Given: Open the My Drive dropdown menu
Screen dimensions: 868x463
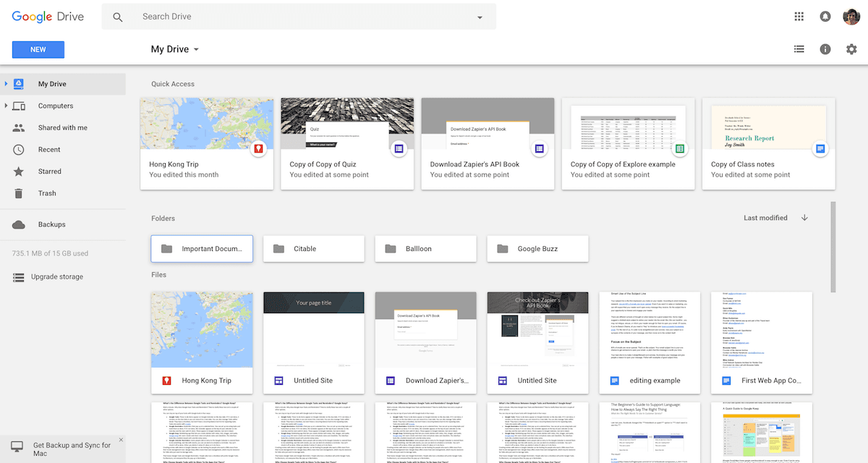Looking at the screenshot, I should 175,49.
